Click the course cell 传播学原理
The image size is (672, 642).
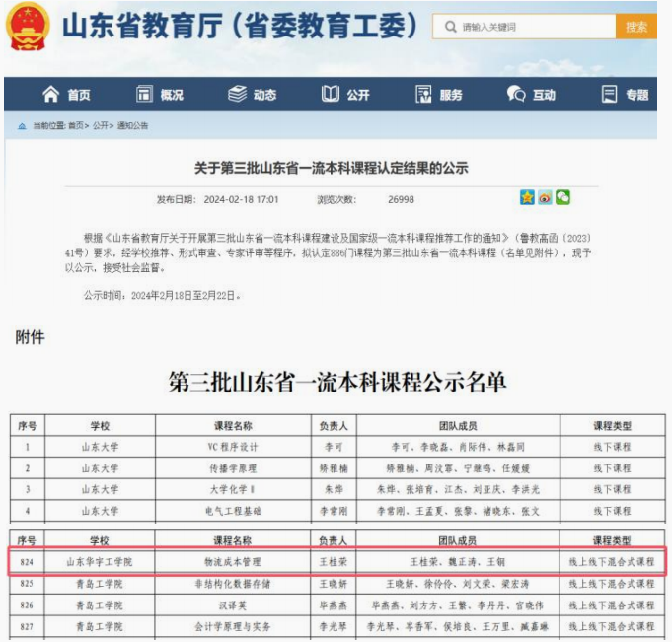coord(233,468)
